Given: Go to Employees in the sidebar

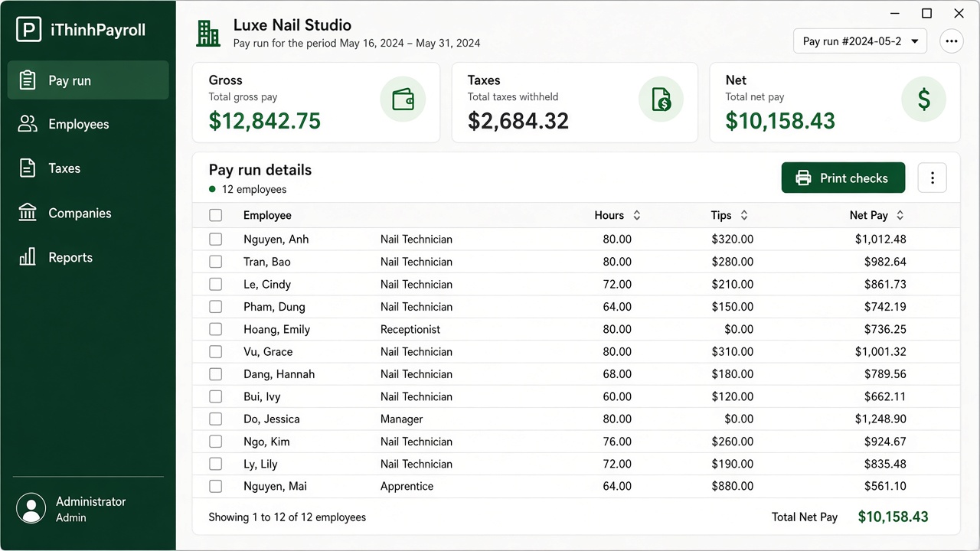Looking at the screenshot, I should pyautogui.click(x=88, y=124).
